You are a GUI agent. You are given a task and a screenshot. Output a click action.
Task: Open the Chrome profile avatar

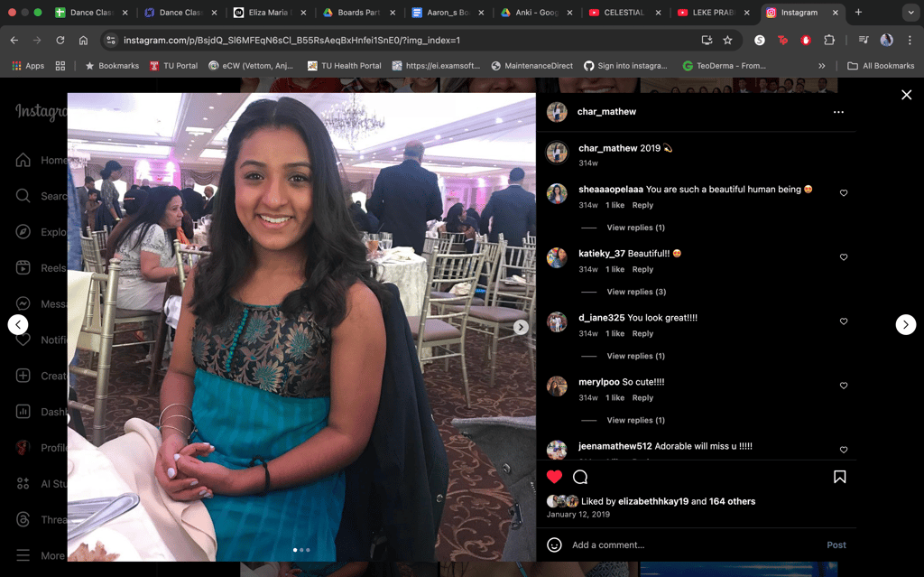coord(886,40)
